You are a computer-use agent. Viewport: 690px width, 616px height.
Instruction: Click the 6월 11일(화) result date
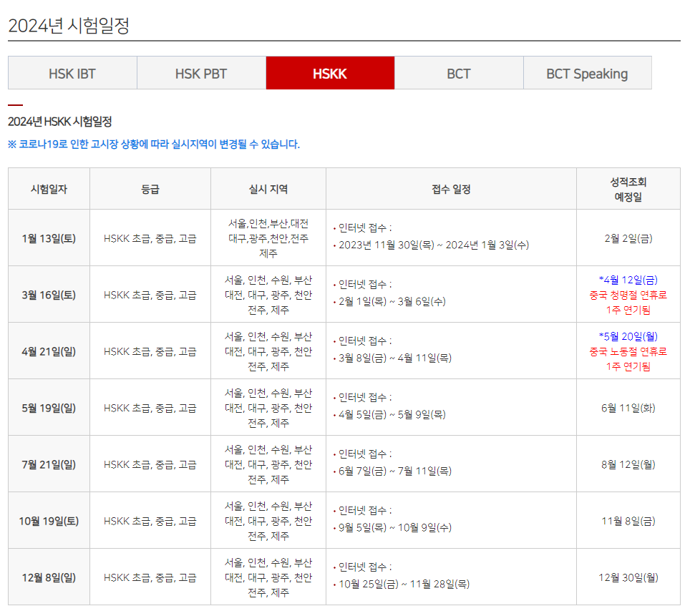[628, 408]
